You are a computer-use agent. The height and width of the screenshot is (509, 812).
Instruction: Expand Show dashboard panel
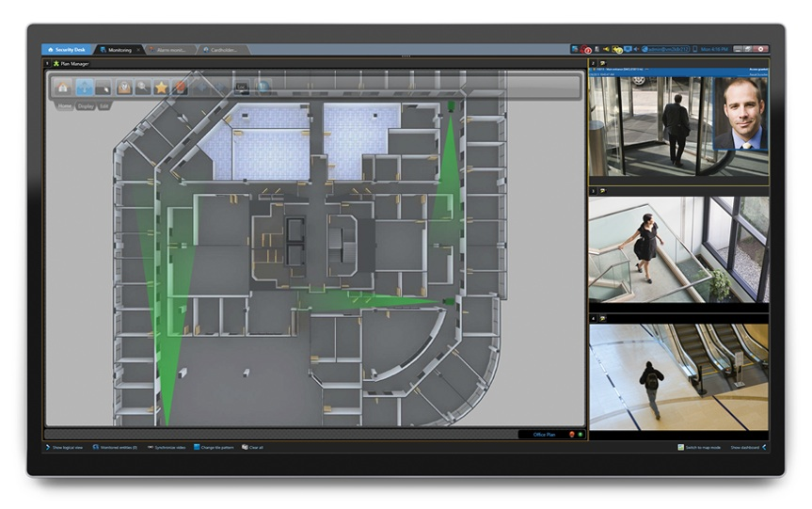click(x=748, y=448)
